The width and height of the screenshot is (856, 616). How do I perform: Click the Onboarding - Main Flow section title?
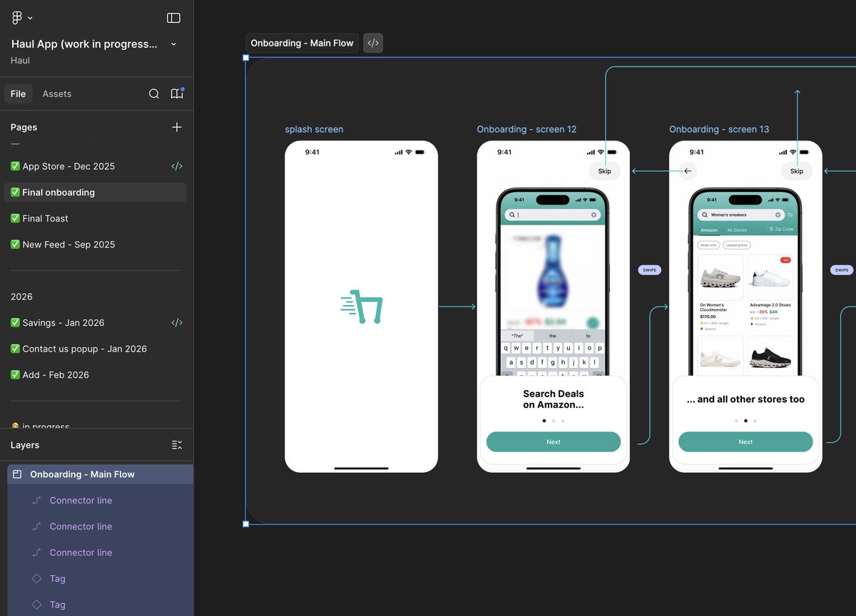coord(302,43)
